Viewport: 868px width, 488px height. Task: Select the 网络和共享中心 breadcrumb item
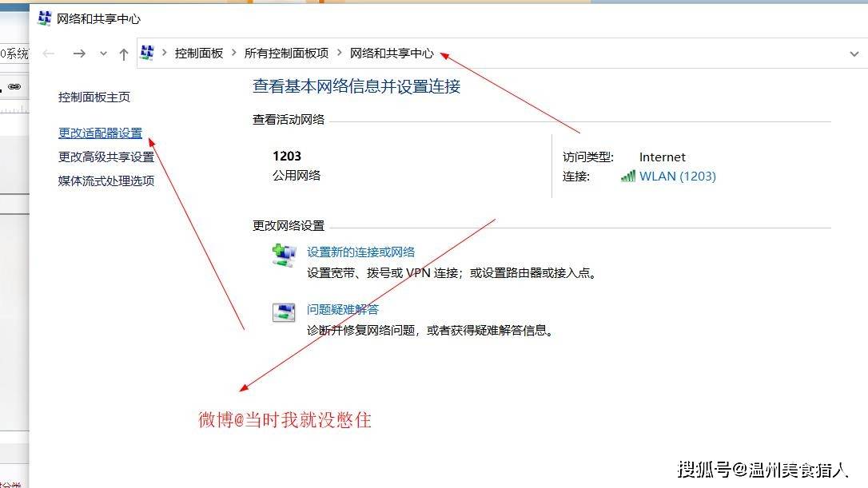[392, 54]
